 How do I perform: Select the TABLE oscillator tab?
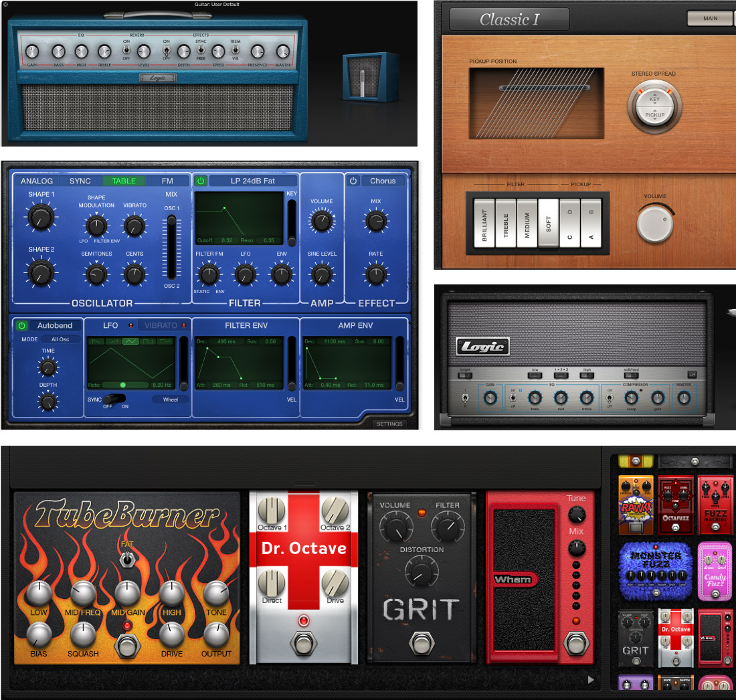click(x=124, y=181)
